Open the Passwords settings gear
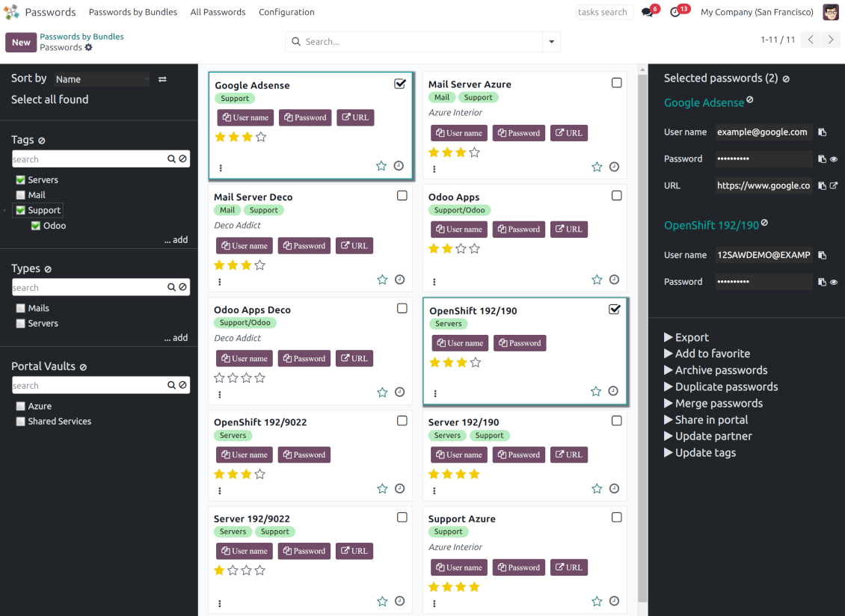The width and height of the screenshot is (845, 616). click(88, 47)
